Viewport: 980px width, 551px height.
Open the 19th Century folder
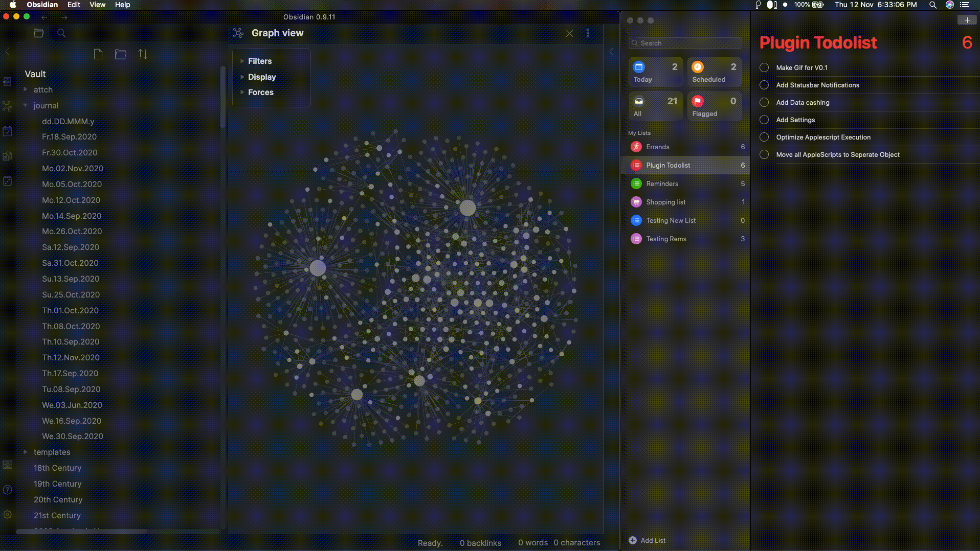pyautogui.click(x=57, y=484)
